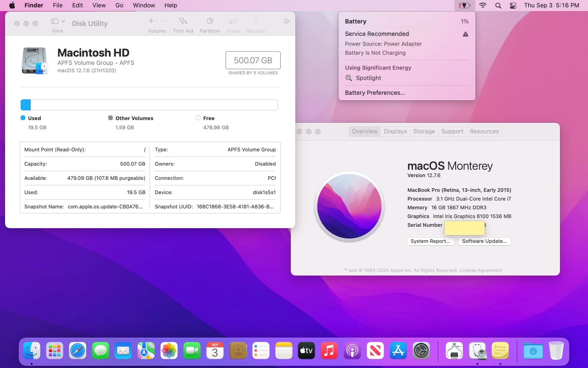The height and width of the screenshot is (368, 588).
Task: Open System Information chip icon in Dock
Action: [x=454, y=351]
